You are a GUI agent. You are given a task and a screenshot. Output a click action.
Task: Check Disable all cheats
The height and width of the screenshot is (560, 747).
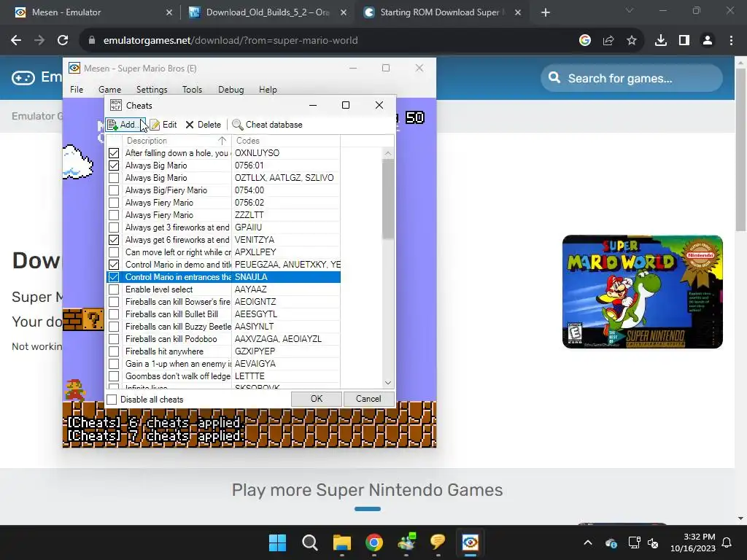point(112,400)
